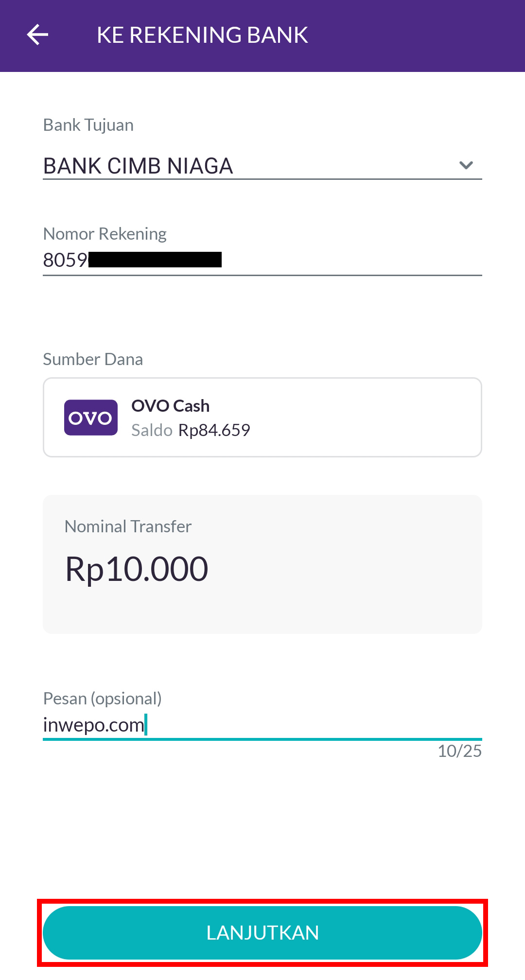Tap the Bank Tujuan label
Viewport: 525px width, 980px height.
[x=88, y=125]
